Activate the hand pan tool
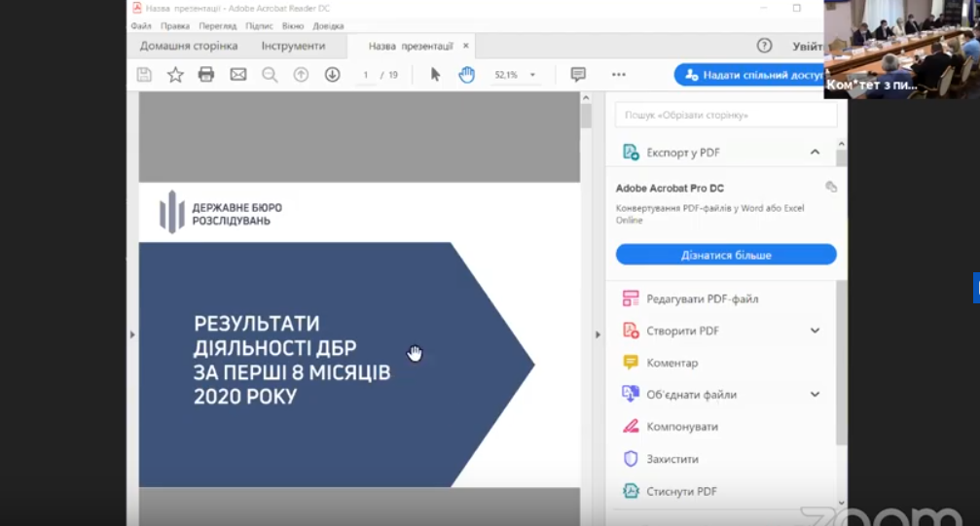This screenshot has height=526, width=980. (467, 75)
